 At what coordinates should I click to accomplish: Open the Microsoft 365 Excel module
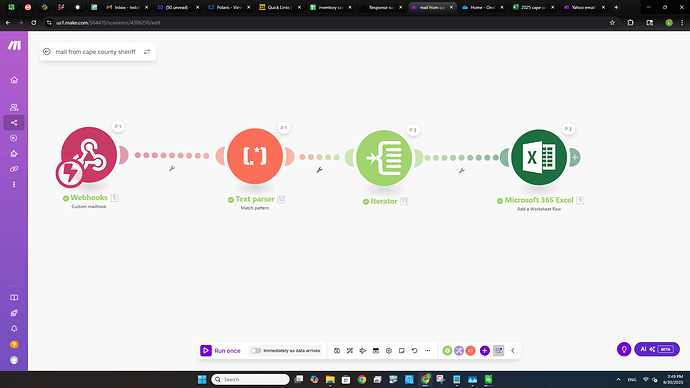pos(539,157)
